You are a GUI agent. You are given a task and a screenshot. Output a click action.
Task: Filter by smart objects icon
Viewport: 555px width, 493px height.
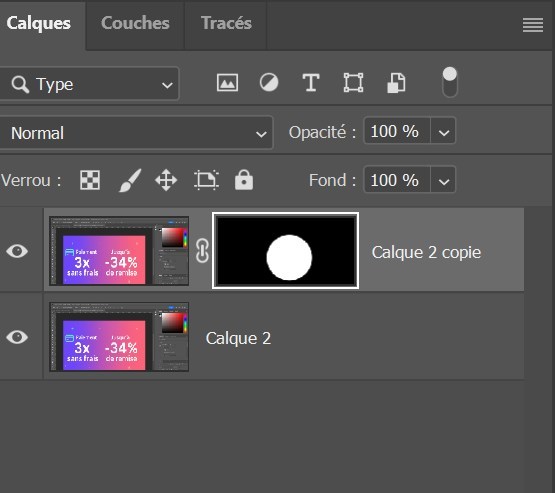(396, 83)
